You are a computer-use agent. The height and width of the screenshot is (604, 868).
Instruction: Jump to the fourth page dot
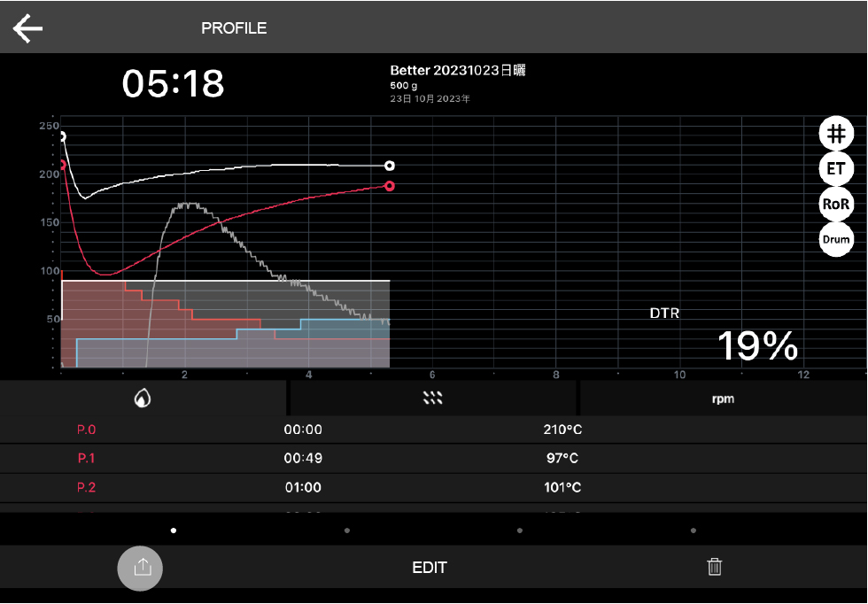coord(693,530)
